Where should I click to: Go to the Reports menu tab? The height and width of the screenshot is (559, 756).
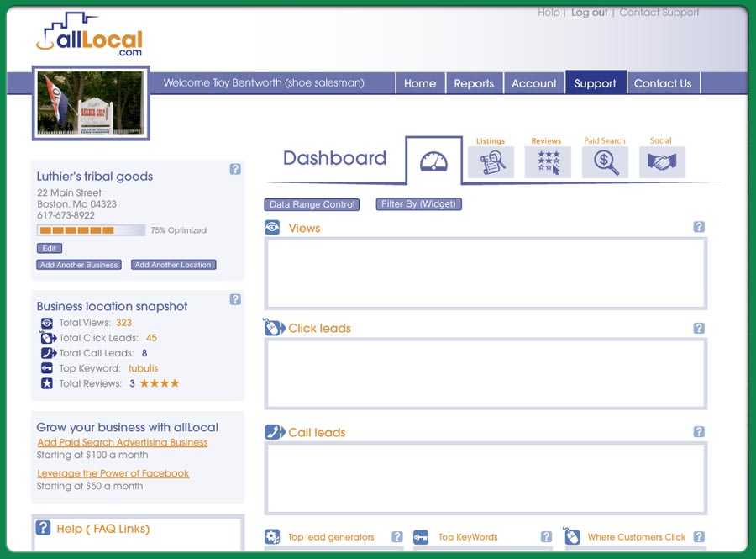click(474, 83)
